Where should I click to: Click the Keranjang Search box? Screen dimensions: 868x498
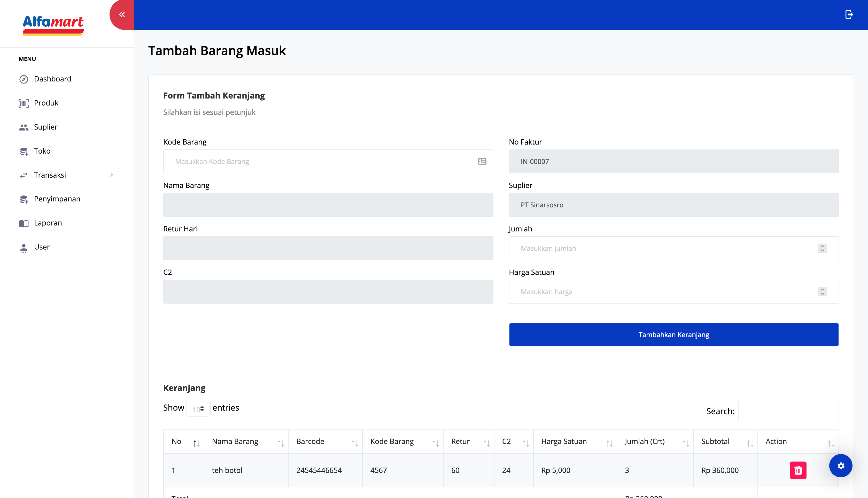pos(788,411)
